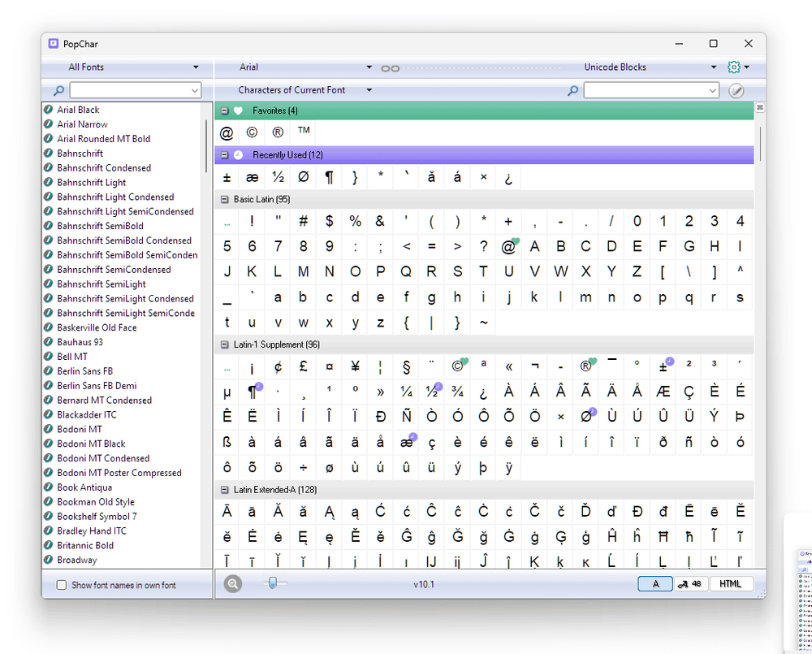Click the magnifier icon in font search
The height and width of the screenshot is (654, 812).
point(59,91)
